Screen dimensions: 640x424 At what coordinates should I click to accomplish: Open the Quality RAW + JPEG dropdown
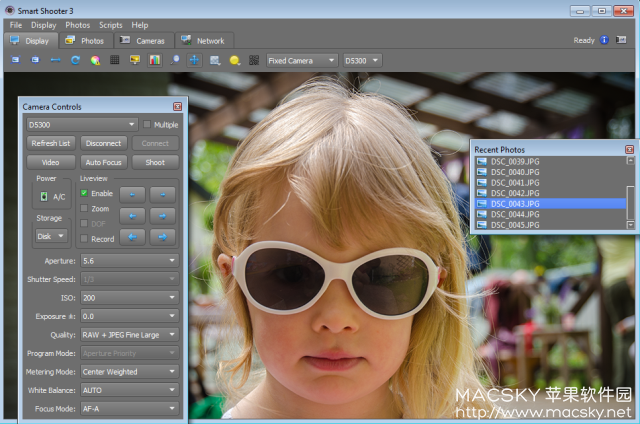[x=130, y=335]
